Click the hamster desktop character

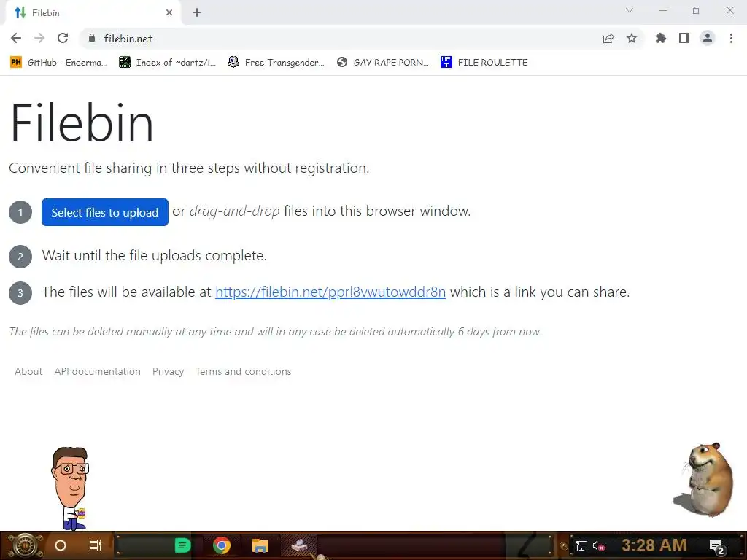705,480
